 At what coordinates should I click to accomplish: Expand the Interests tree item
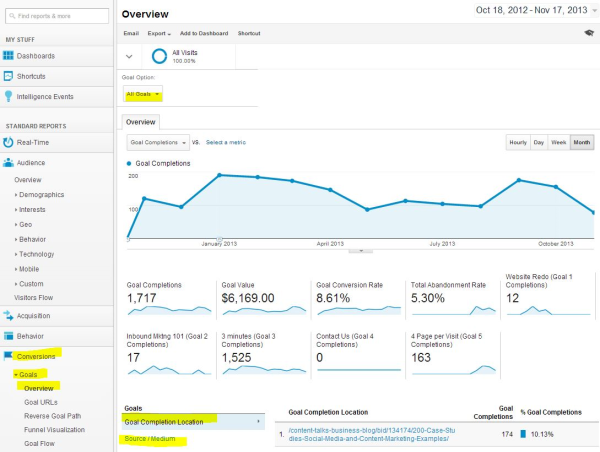(x=16, y=210)
